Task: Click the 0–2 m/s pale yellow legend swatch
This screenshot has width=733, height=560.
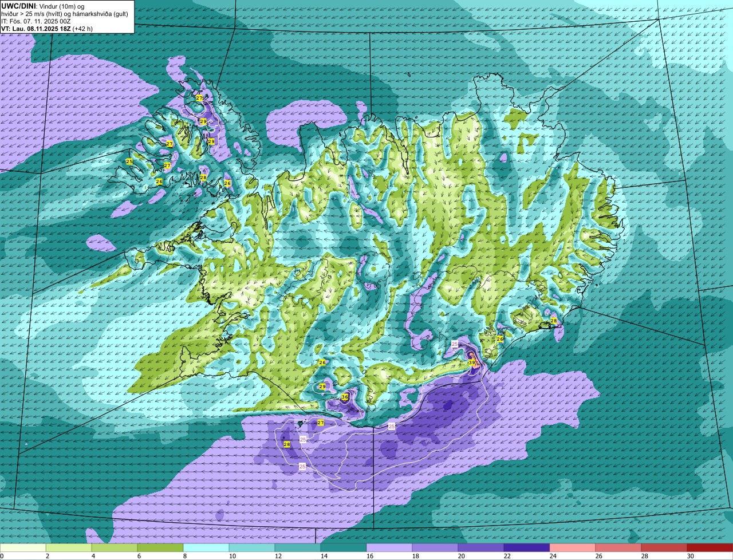Action: pyautogui.click(x=23, y=548)
